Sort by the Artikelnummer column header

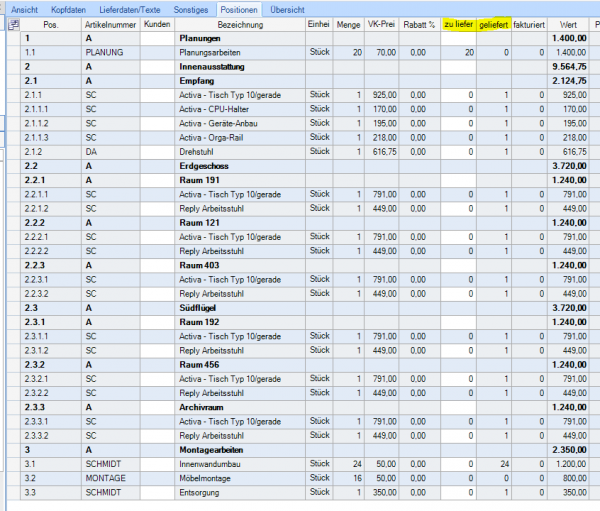(x=109, y=23)
